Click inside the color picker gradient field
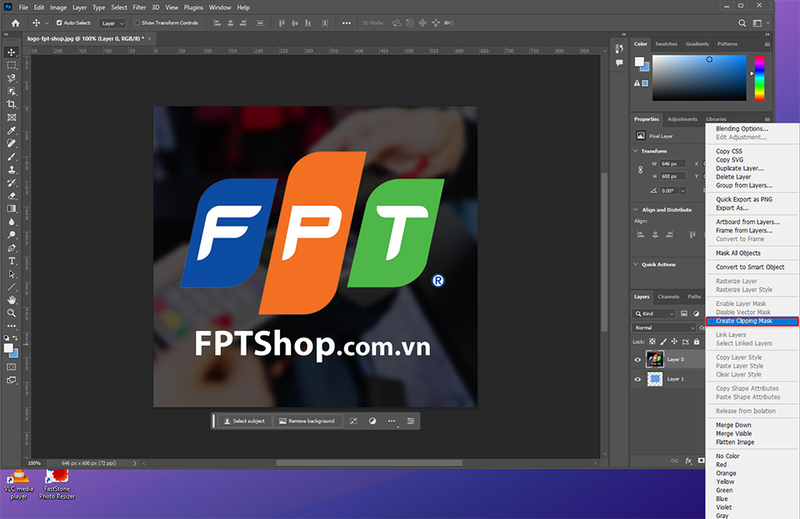This screenshot has width=800, height=519. coord(699,78)
